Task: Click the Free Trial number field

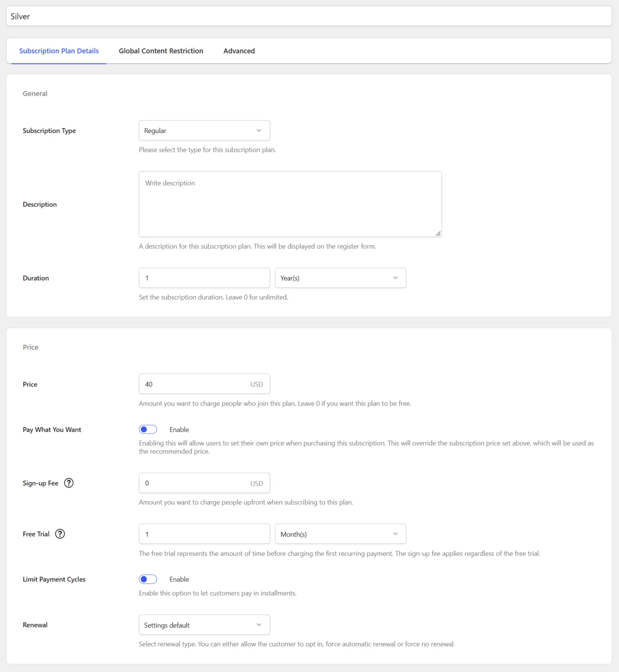Action: pyautogui.click(x=204, y=534)
